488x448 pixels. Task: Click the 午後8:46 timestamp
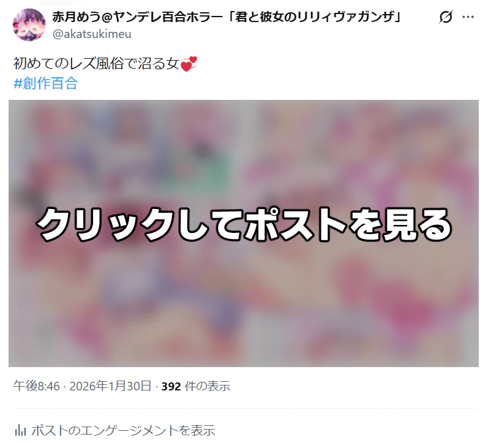(36, 386)
